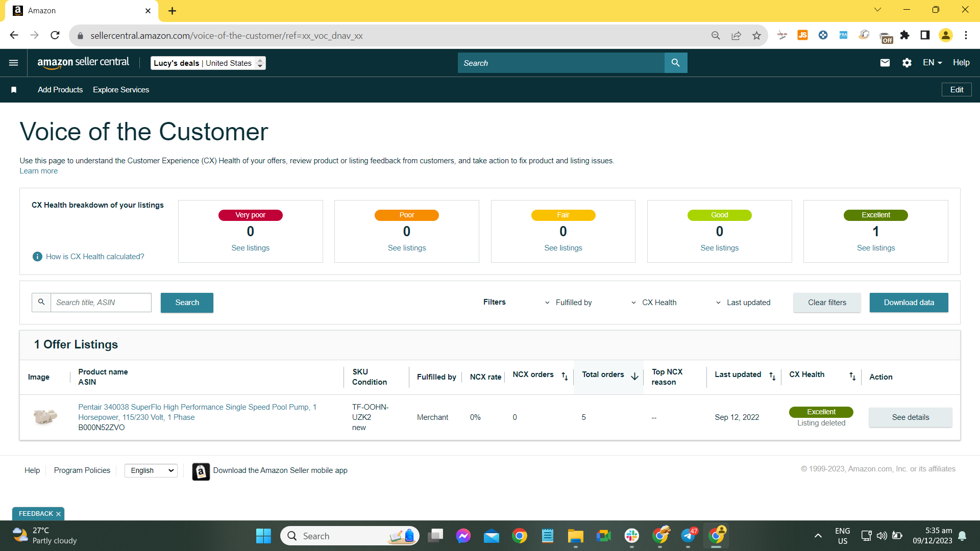Viewport: 980px width, 551px height.
Task: Click the Amazon Seller Central logo
Action: (83, 63)
